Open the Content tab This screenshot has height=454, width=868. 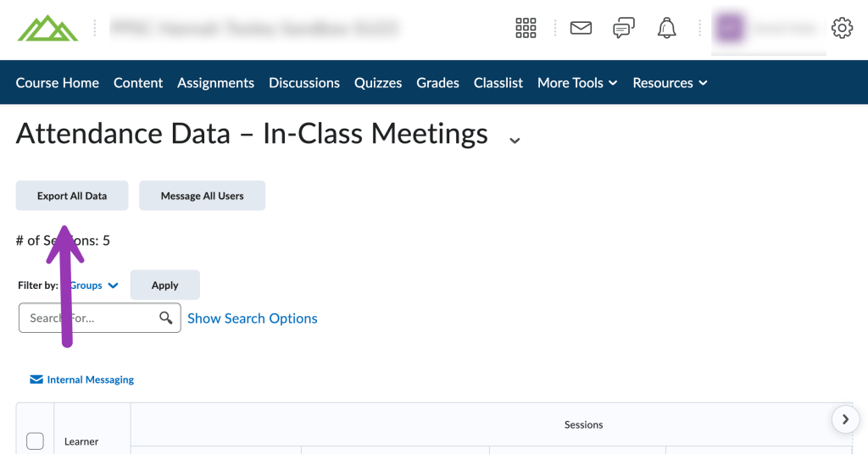tap(138, 82)
